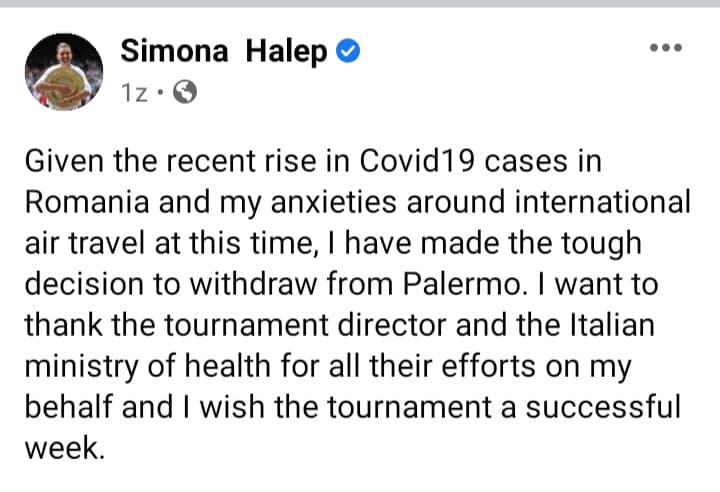Click the word 'Simona' in author name

[174, 51]
